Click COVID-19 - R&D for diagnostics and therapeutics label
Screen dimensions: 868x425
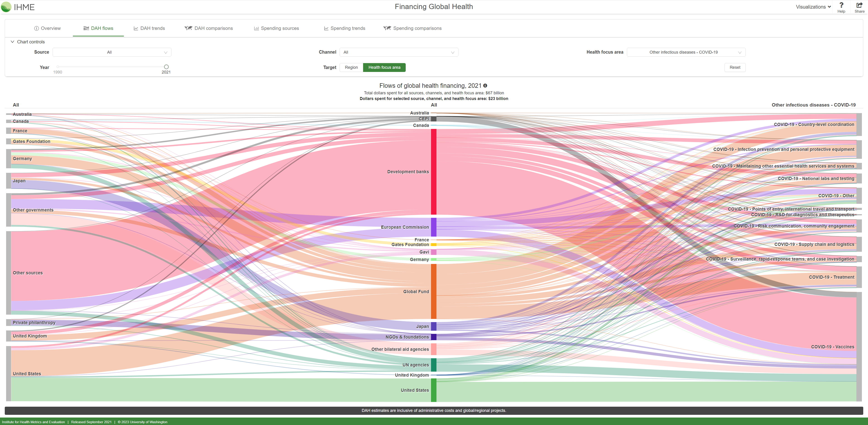(803, 215)
